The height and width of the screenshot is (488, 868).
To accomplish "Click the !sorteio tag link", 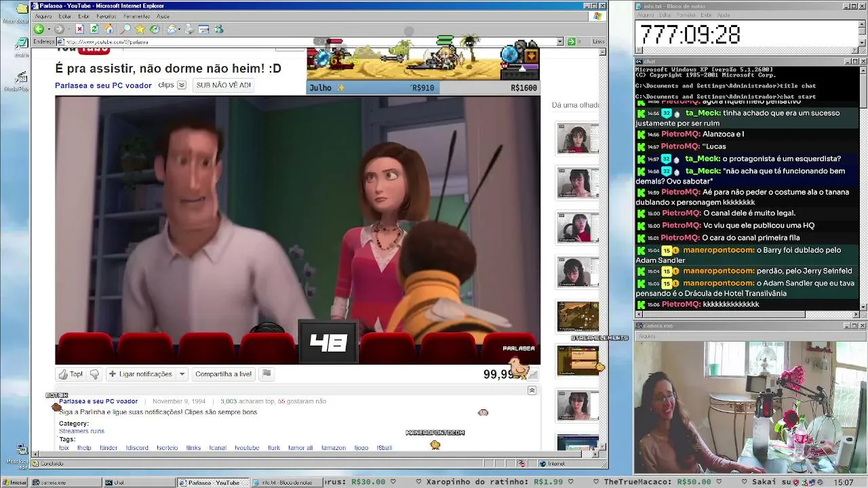I will 167,448.
